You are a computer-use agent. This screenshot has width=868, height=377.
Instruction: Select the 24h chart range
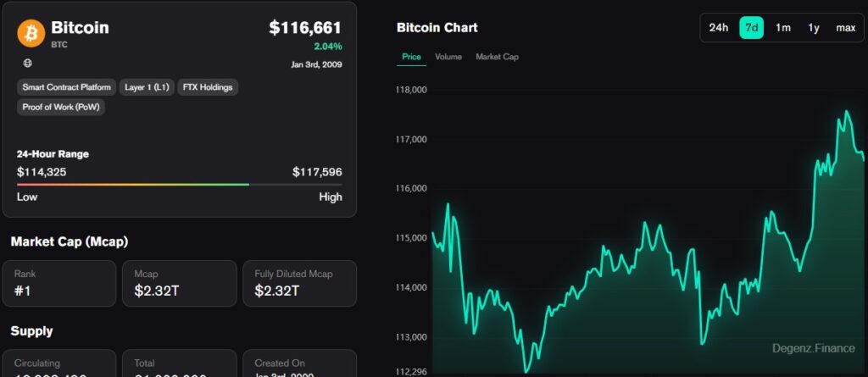(719, 28)
